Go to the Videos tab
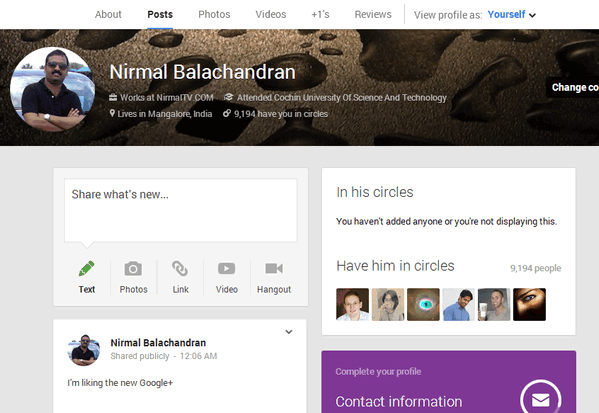 [x=271, y=15]
